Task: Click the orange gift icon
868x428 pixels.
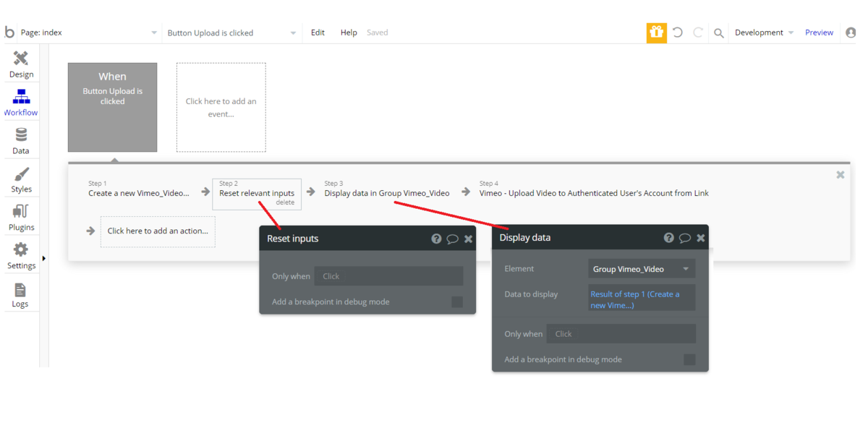Action: [657, 33]
